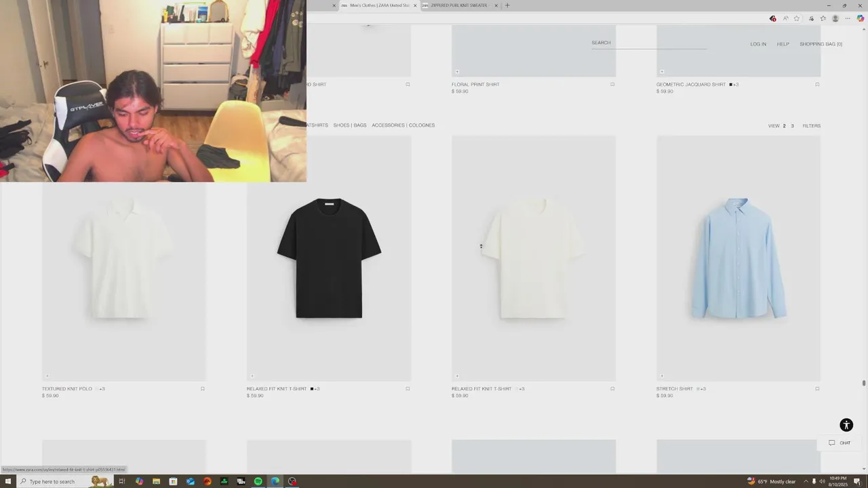Quick-add plus icon on Stretch Shirt

[x=662, y=376]
